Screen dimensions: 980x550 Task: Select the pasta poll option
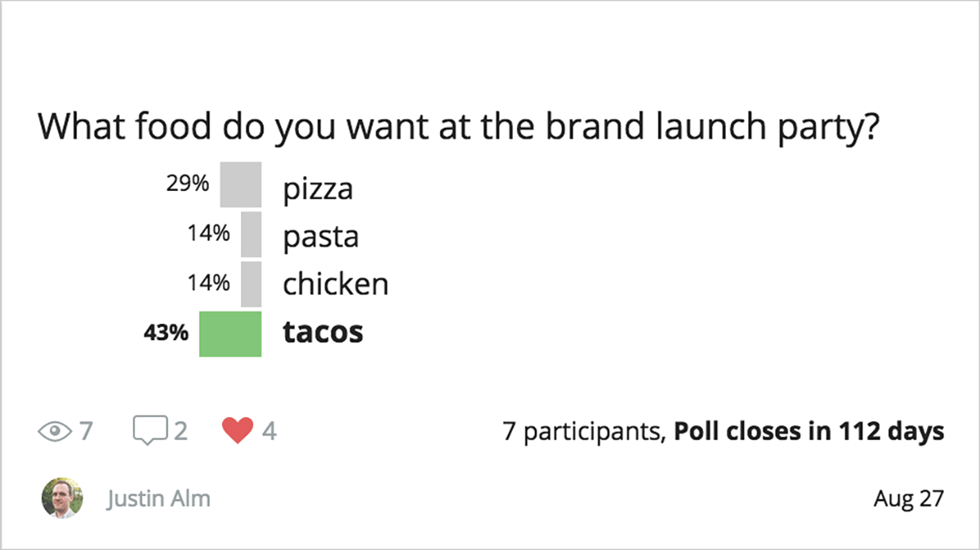[321, 237]
